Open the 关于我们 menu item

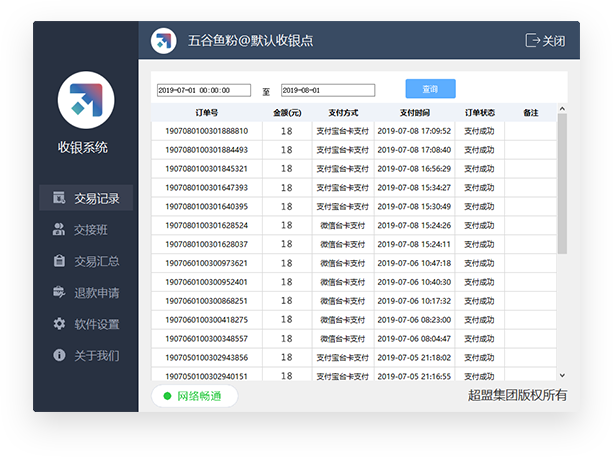click(86, 355)
